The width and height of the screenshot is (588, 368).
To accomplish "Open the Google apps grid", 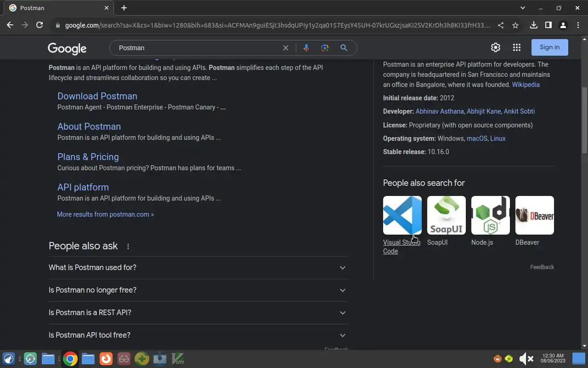I will (x=517, y=47).
